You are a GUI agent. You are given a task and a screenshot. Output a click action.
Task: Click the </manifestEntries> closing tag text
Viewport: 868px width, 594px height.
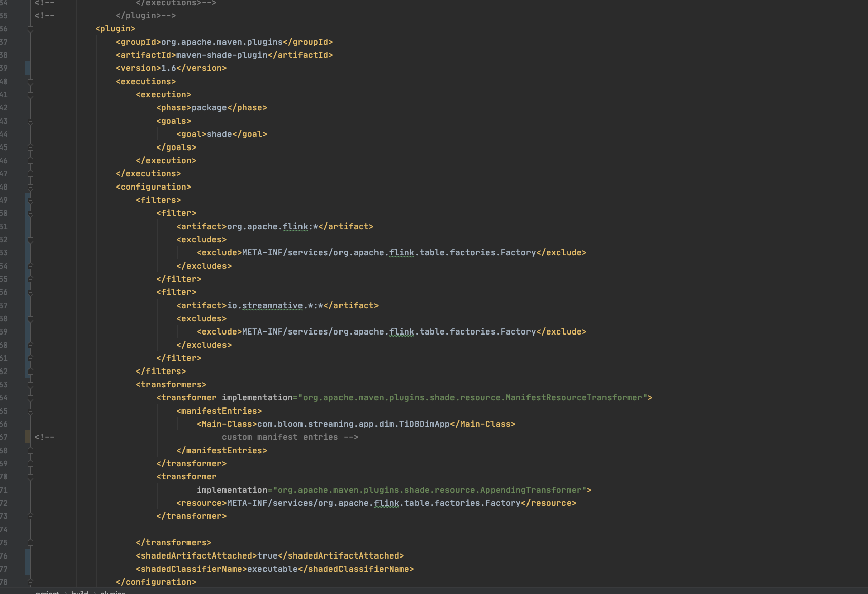[x=222, y=450]
